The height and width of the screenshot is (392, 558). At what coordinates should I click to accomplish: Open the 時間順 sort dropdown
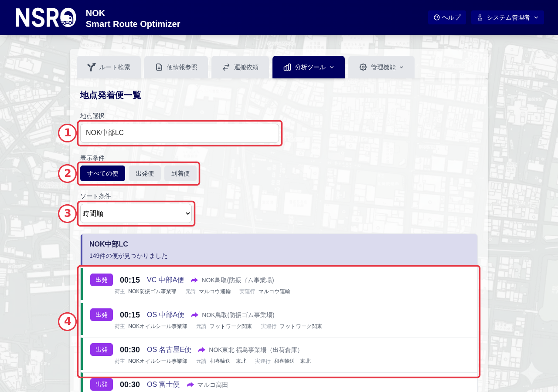(136, 213)
